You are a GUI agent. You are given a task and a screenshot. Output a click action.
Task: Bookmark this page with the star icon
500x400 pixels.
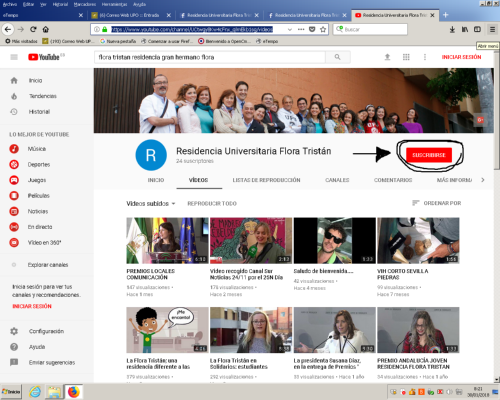323,29
